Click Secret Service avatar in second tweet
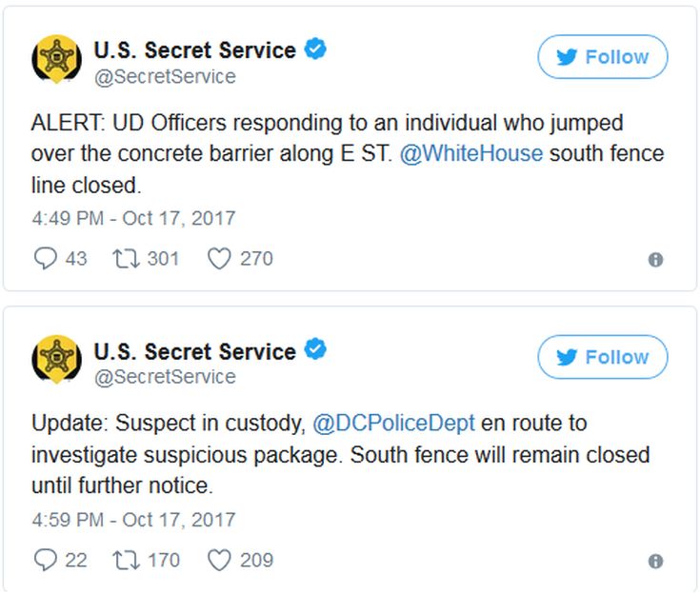The width and height of the screenshot is (700, 593). click(x=57, y=359)
